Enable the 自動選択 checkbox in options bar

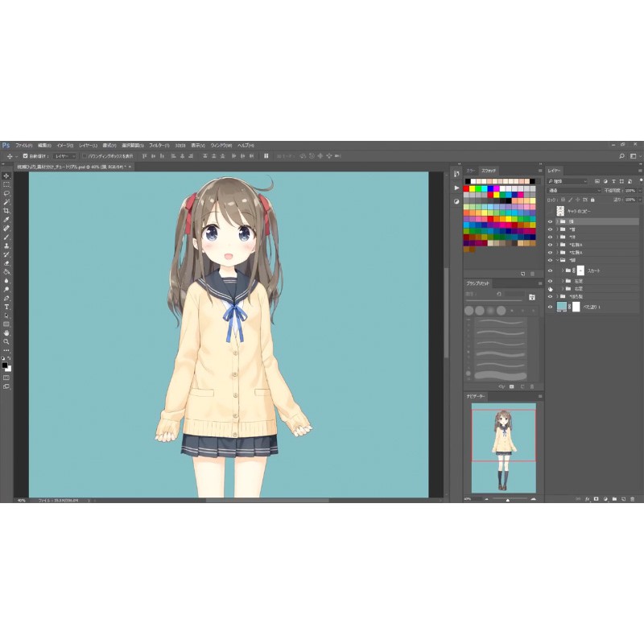point(27,155)
